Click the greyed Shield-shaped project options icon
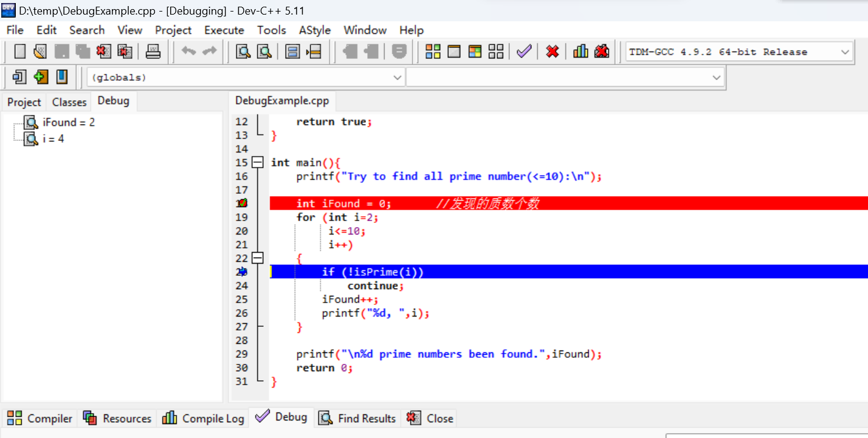 399,52
